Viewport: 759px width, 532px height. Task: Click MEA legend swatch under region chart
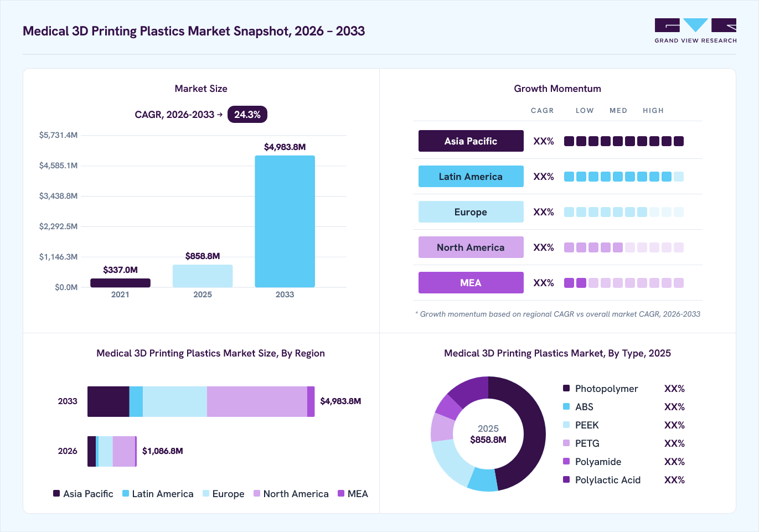pos(341,493)
